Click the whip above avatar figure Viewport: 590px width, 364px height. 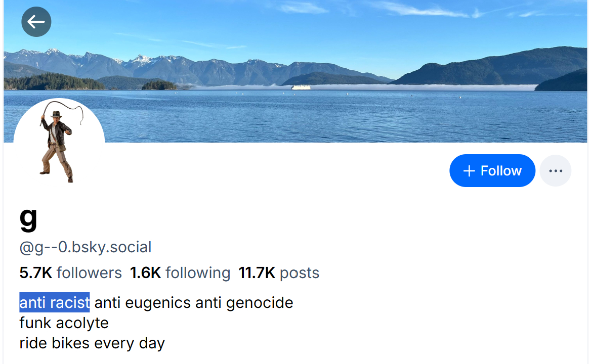pyautogui.click(x=66, y=107)
